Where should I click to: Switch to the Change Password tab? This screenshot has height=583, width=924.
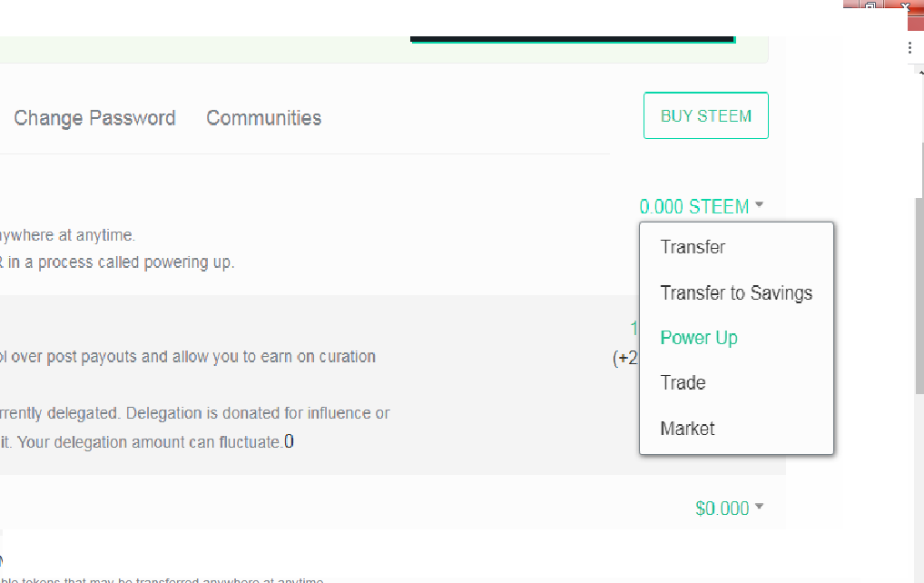94,118
